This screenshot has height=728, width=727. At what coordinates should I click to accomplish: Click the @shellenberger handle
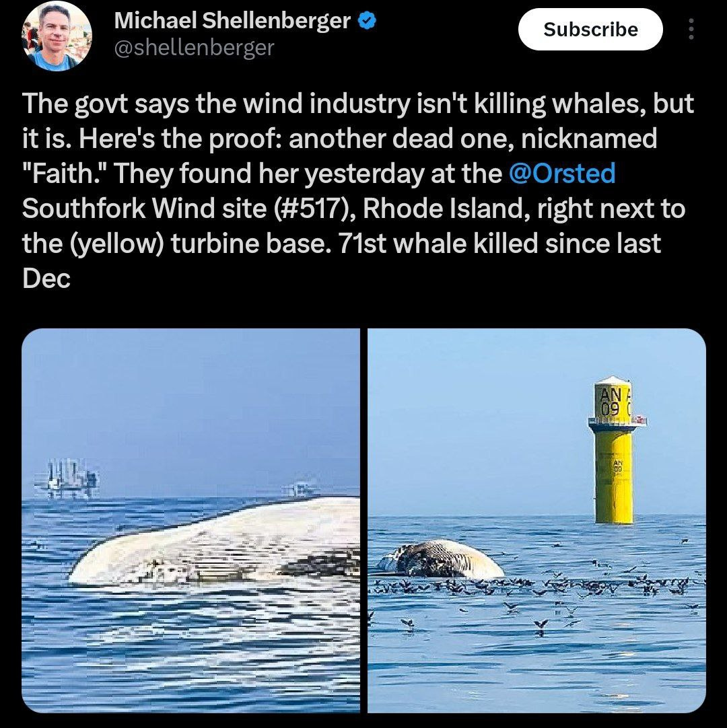click(x=194, y=48)
